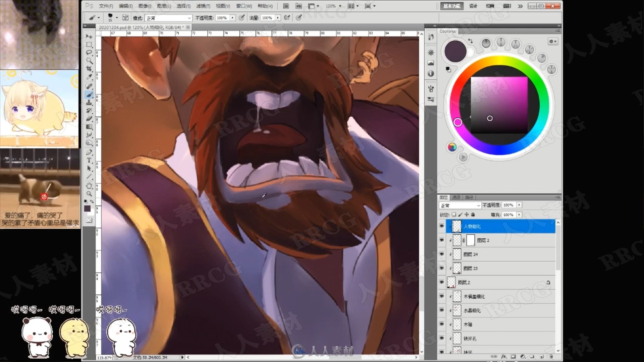Viewport: 644px width, 362px height.
Task: Open the 文件(F) menu
Action: tap(106, 6)
